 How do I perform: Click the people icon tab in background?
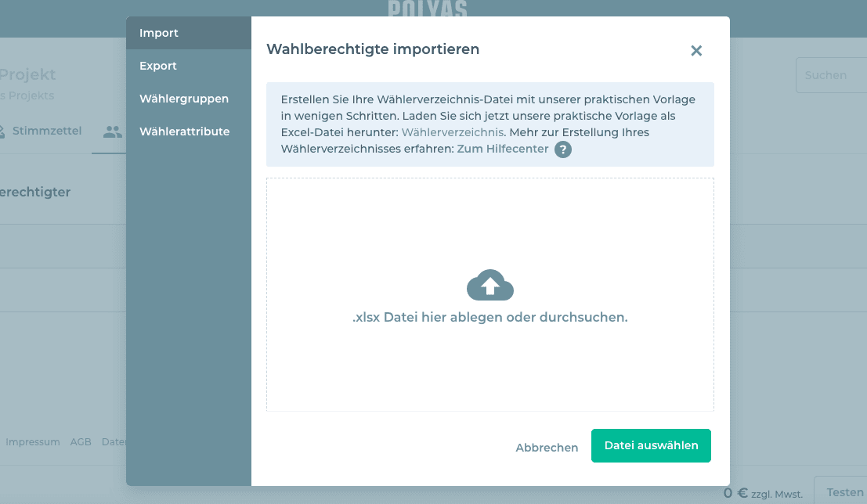pyautogui.click(x=113, y=131)
